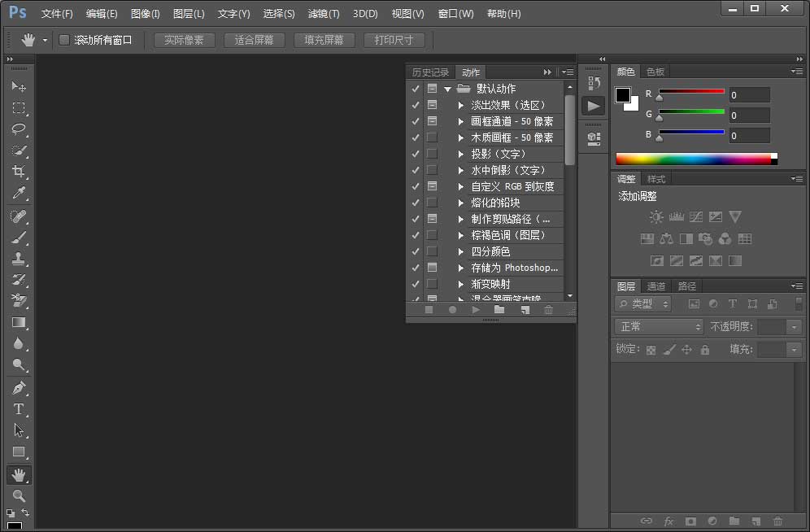The height and width of the screenshot is (532, 810).
Task: Click the color spectrum ramp bar
Action: pos(696,159)
